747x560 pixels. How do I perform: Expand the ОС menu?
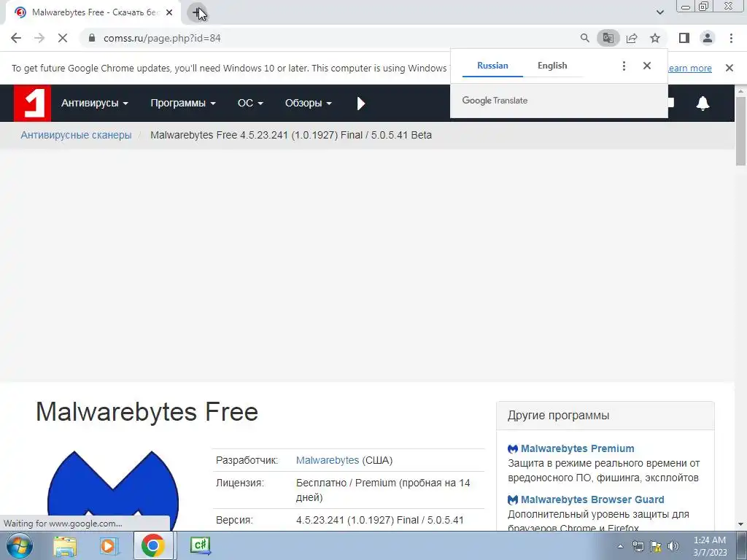(x=250, y=104)
